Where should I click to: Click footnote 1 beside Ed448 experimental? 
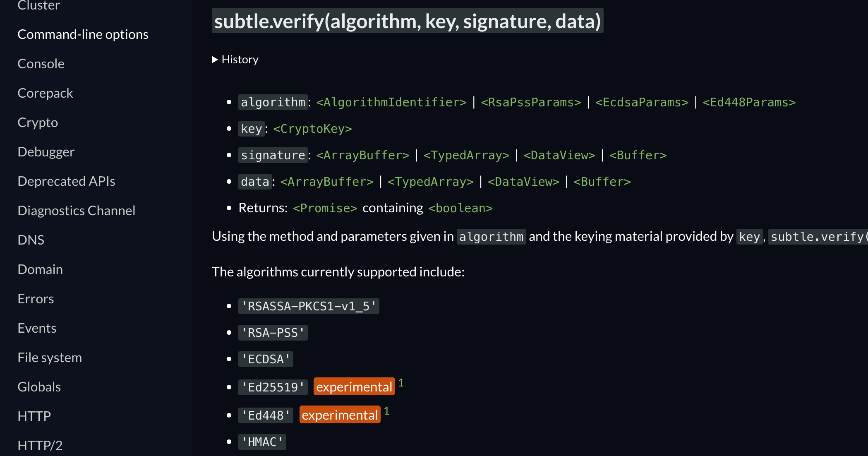[386, 411]
